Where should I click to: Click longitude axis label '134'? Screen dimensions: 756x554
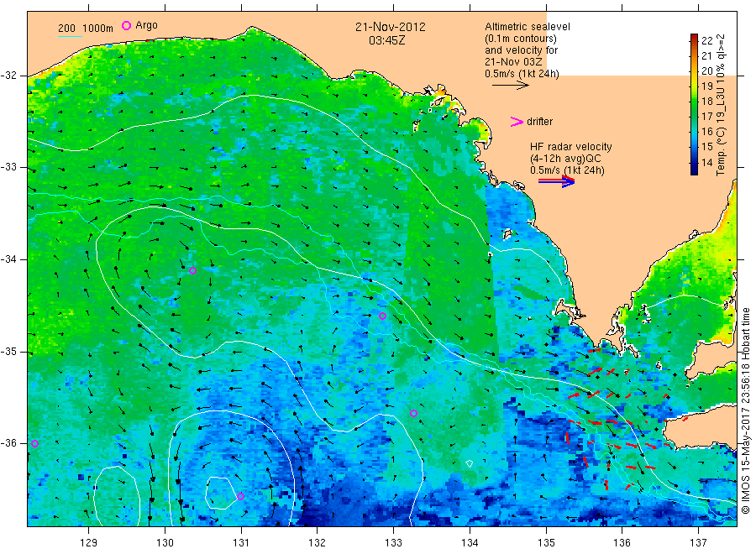(470, 543)
